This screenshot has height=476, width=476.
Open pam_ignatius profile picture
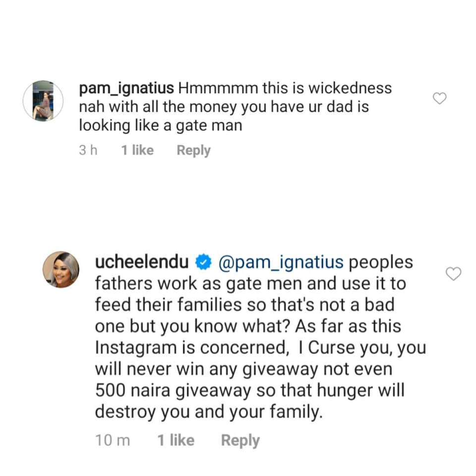(43, 101)
